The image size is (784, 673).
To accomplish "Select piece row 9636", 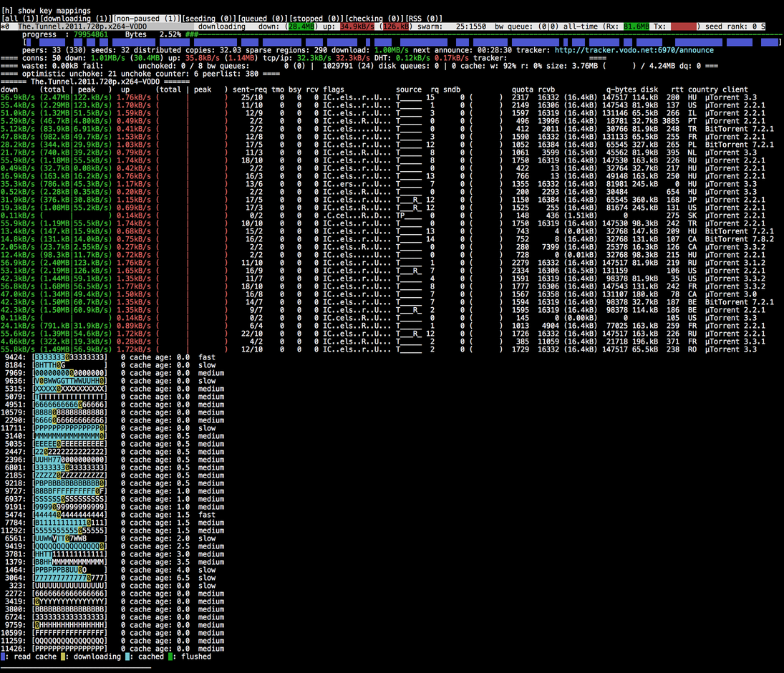I will (x=110, y=381).
